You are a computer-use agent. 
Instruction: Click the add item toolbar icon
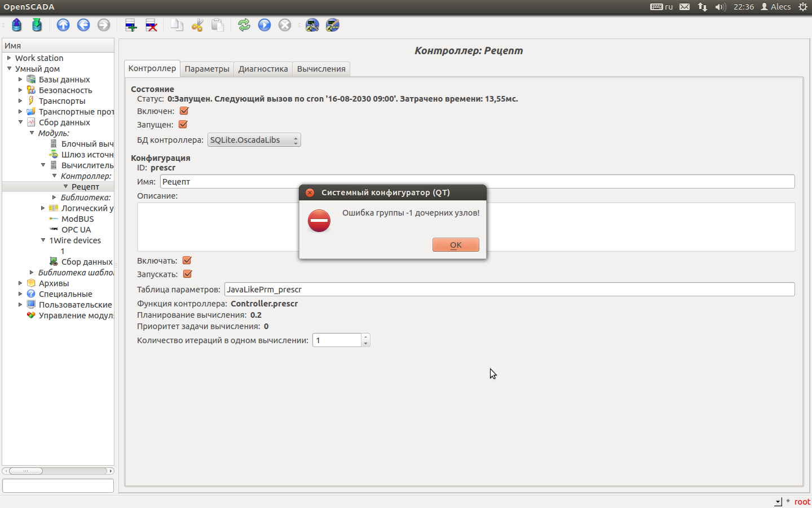click(x=131, y=25)
